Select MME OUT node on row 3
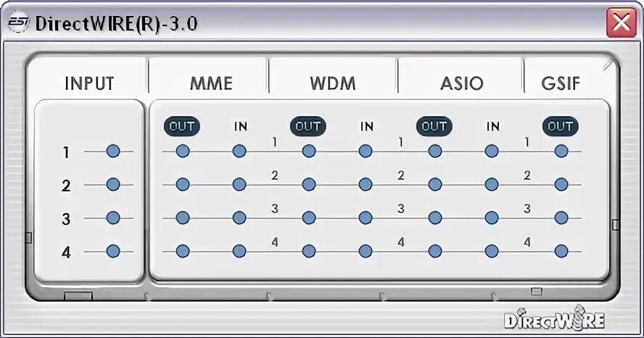This screenshot has height=338, width=644. [183, 218]
